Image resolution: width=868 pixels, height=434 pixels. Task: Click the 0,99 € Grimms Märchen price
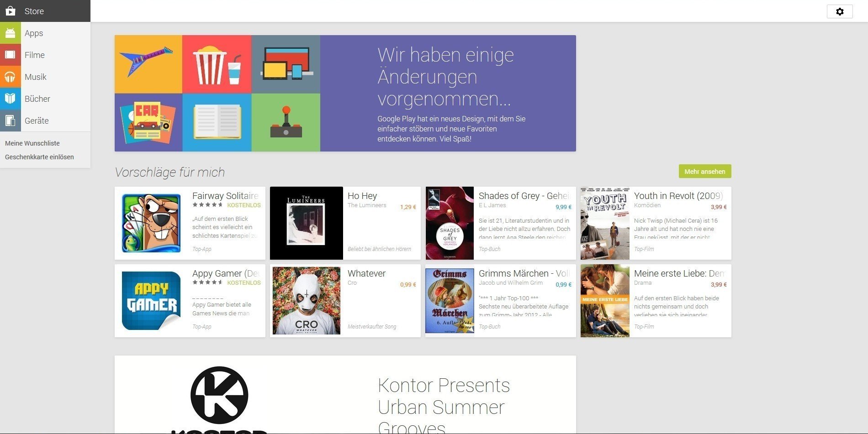coord(563,285)
